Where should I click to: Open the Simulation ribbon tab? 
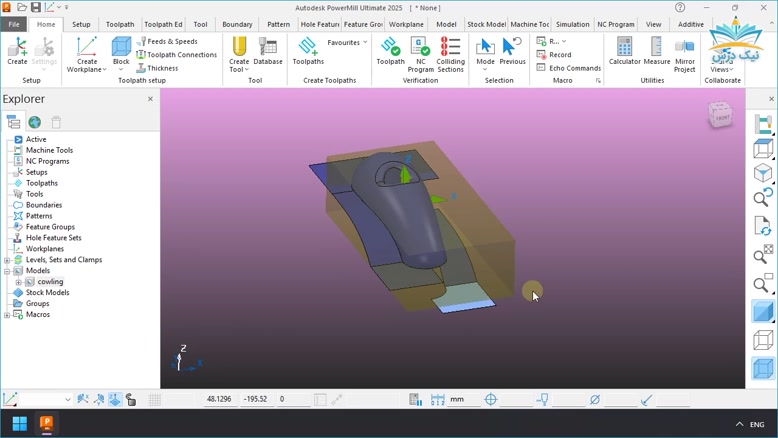(572, 24)
